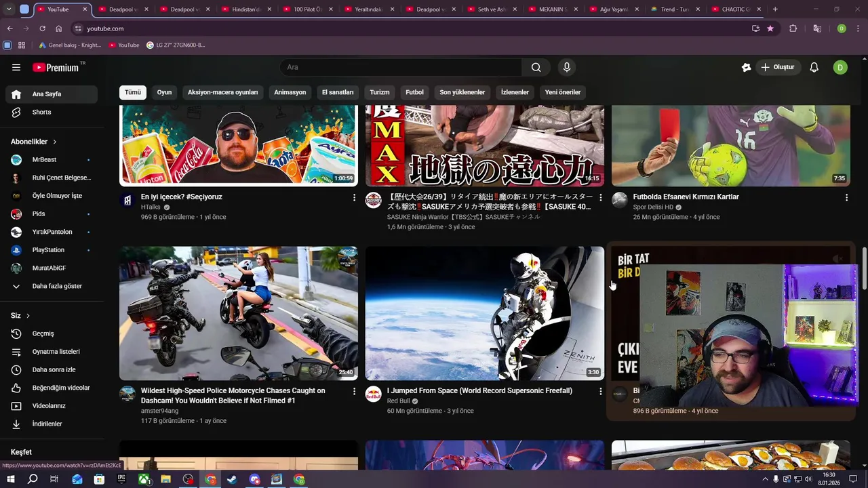Open MuratAbiGF subscription channel
Screen dimensions: 868x488
[52, 268]
